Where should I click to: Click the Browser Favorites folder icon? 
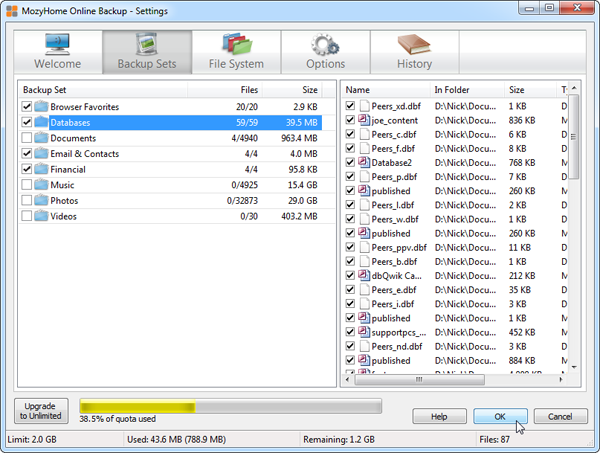click(41, 106)
